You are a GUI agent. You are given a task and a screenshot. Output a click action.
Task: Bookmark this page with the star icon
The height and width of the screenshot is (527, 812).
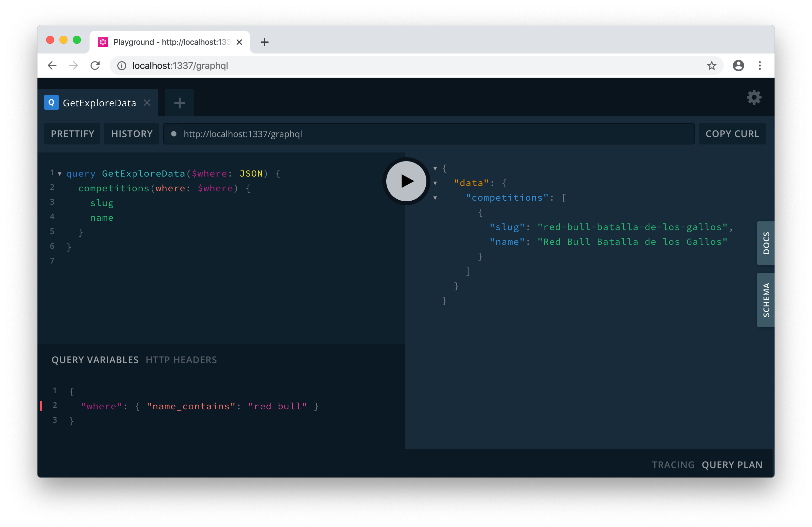tap(711, 66)
